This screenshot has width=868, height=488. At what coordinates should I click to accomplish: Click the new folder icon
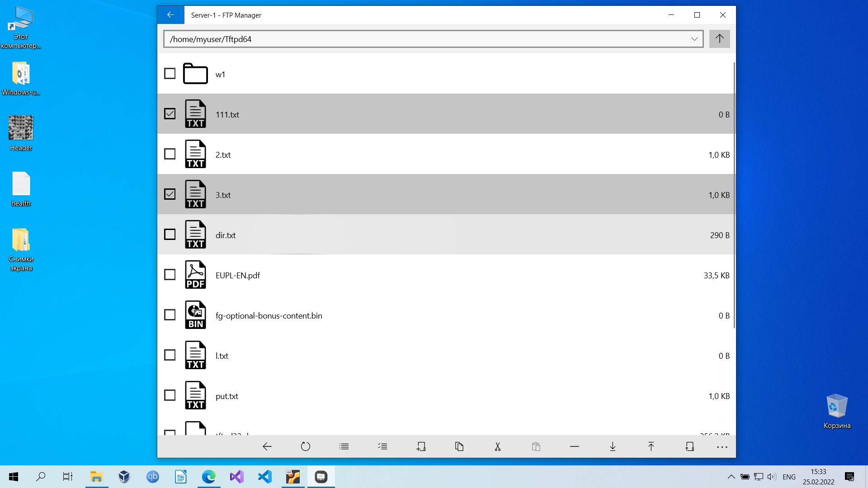pos(420,446)
